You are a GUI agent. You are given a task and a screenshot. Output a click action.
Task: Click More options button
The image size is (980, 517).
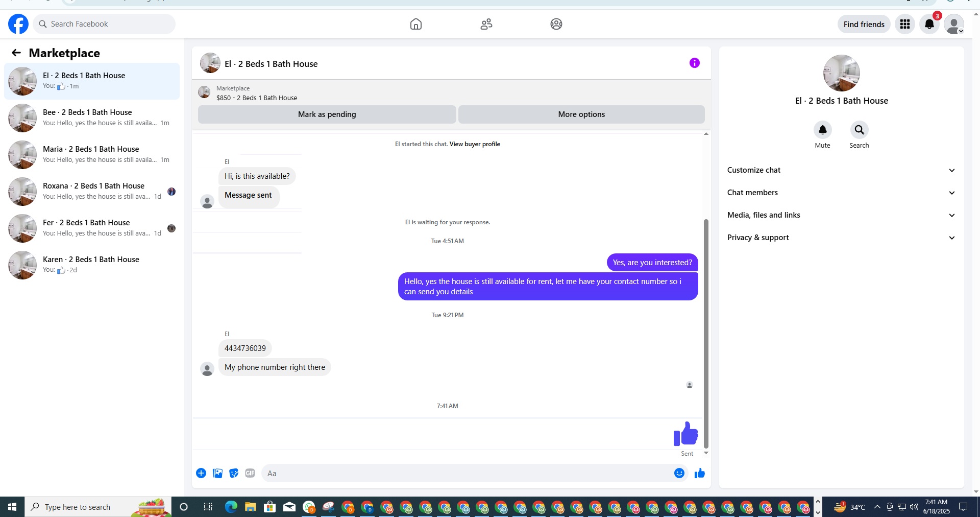tap(581, 114)
